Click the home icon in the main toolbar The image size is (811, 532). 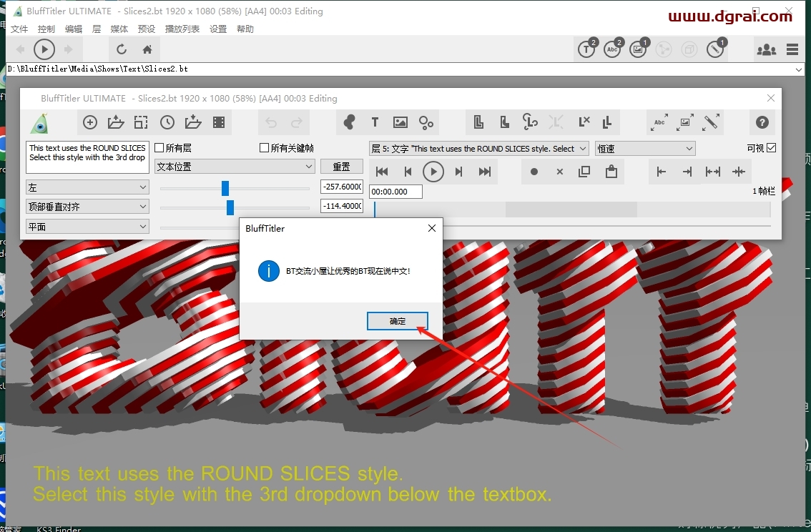coord(147,49)
